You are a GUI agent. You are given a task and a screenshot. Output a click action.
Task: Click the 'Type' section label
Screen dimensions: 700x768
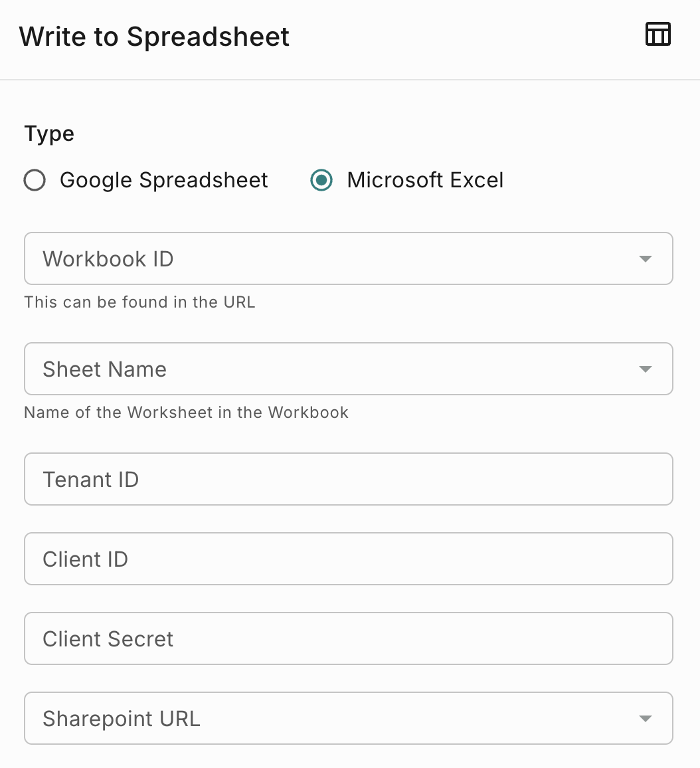point(49,134)
